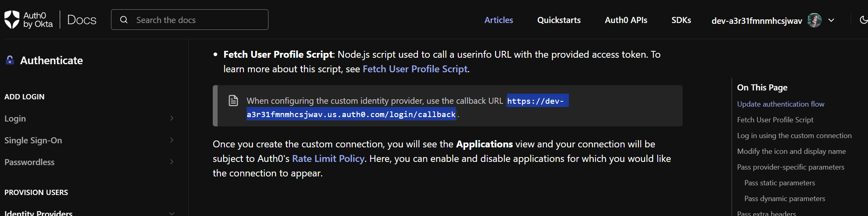Expand the Passwordless sidebar section
Image resolution: width=868 pixels, height=216 pixels.
click(x=172, y=162)
